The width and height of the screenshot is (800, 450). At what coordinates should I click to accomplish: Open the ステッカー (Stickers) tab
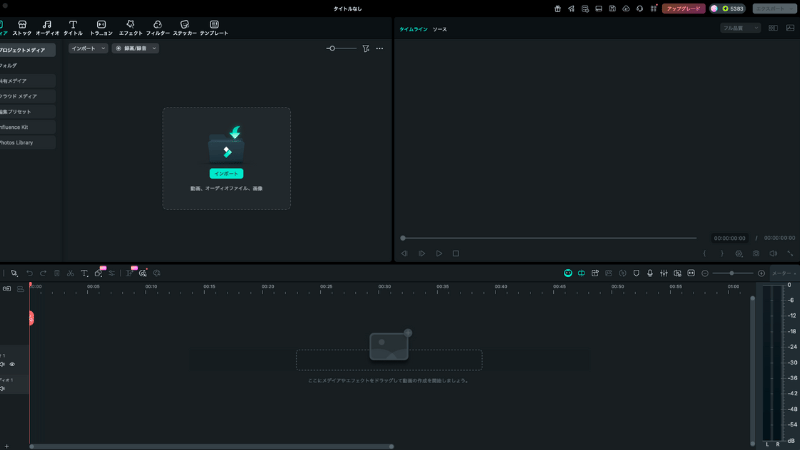point(184,27)
